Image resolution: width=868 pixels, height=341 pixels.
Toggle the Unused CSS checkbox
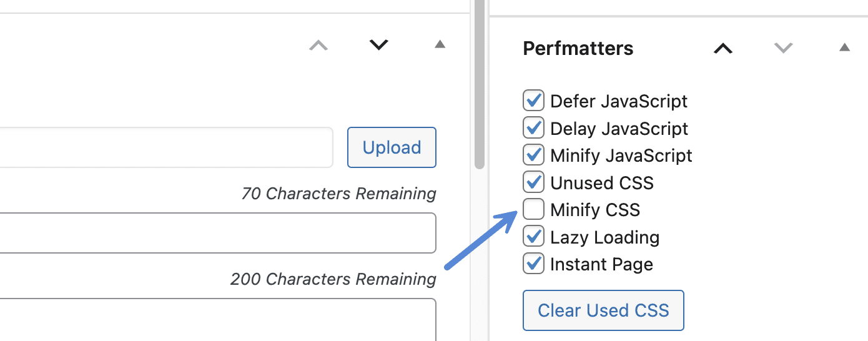[533, 182]
